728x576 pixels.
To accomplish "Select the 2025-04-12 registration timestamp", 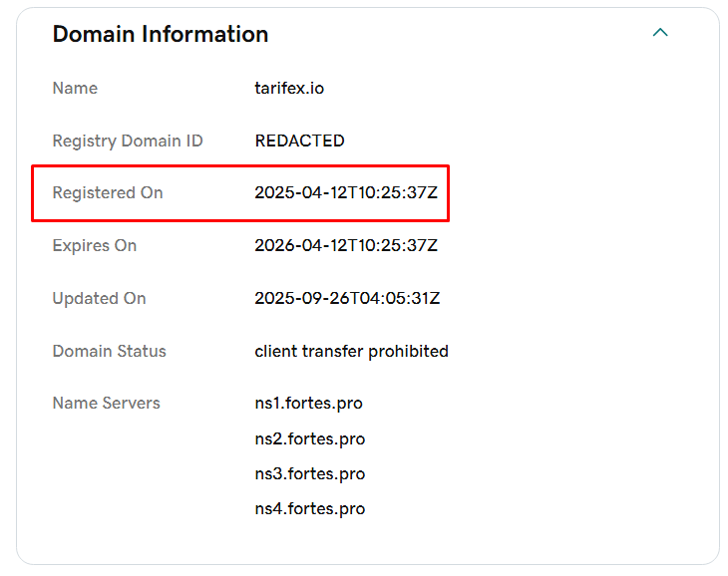I will [346, 192].
